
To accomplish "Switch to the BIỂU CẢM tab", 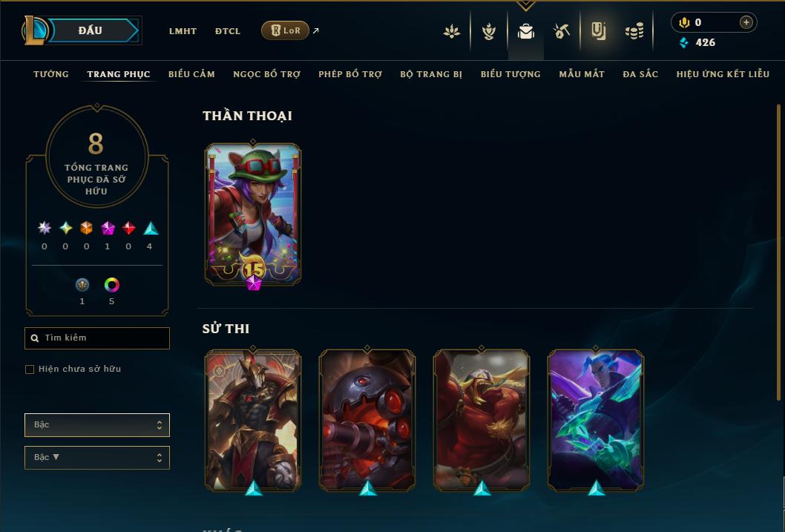I will (191, 74).
